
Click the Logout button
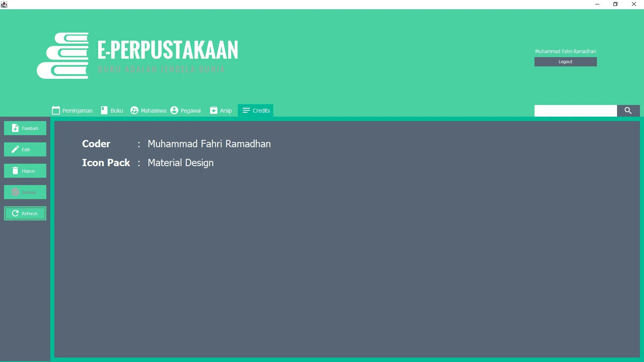(565, 62)
